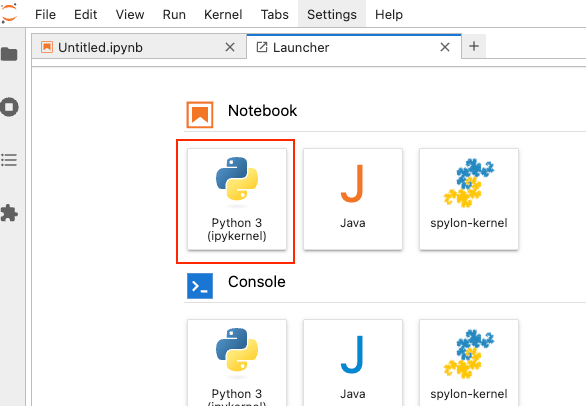Add a new launcher tab with plus
Screen dimensions: 586x406
[x=474, y=46]
